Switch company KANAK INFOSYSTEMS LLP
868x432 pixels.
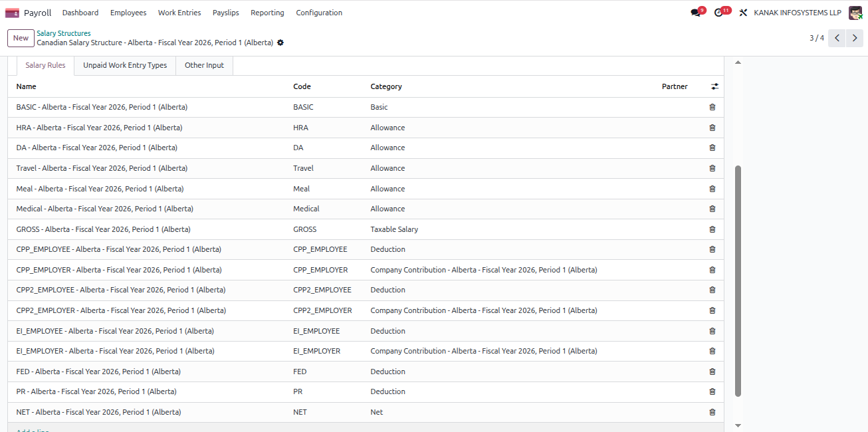tap(798, 13)
